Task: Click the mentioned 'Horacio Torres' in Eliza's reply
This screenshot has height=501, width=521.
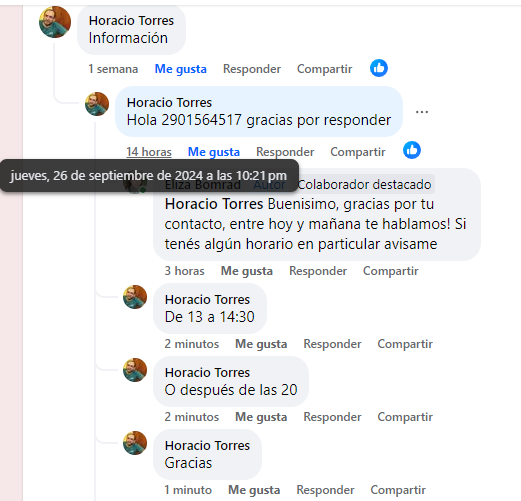Action: [214, 204]
